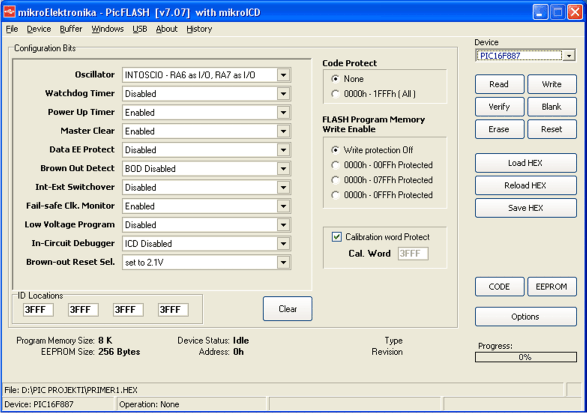Open the File menu
This screenshot has height=413, width=587.
12,29
